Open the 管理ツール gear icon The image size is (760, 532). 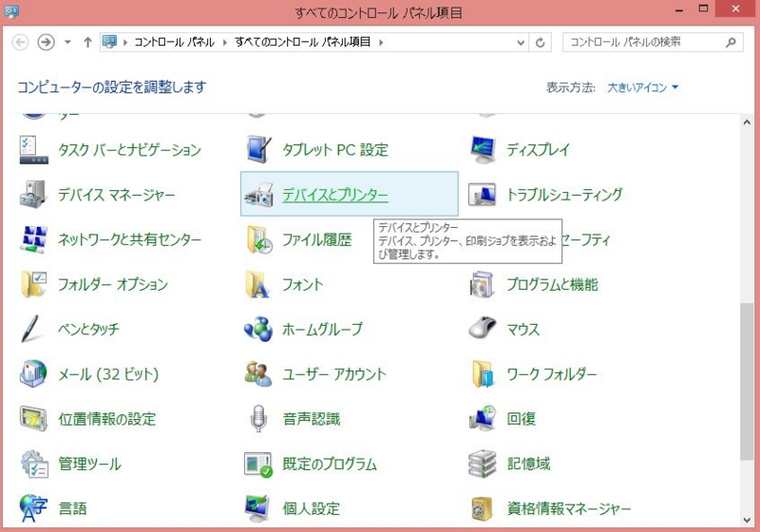34,464
